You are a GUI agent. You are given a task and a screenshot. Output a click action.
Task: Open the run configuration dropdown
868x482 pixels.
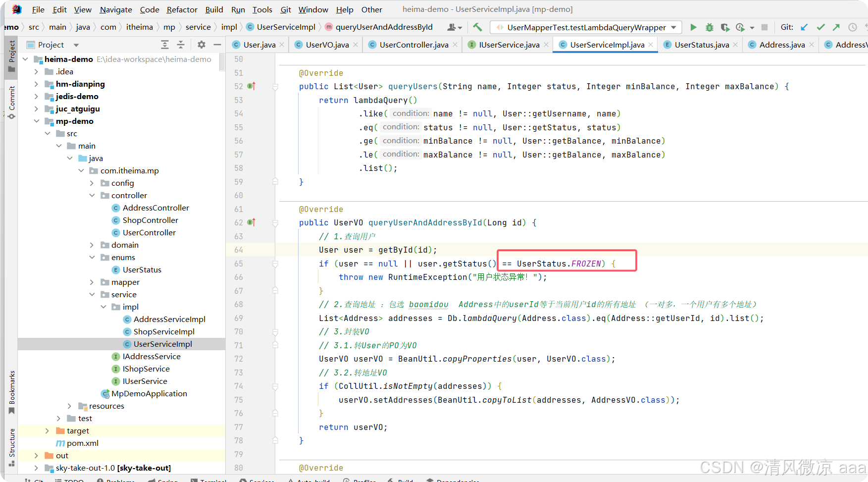pyautogui.click(x=586, y=27)
